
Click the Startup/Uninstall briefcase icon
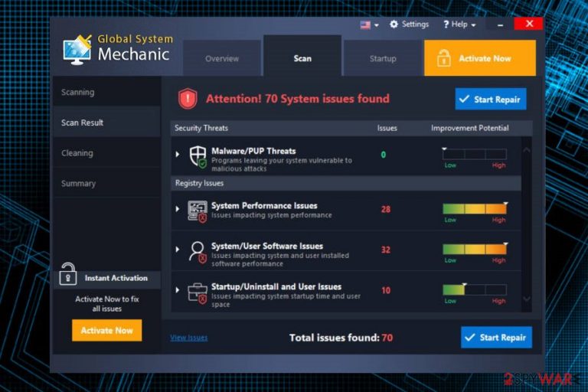[x=198, y=293]
